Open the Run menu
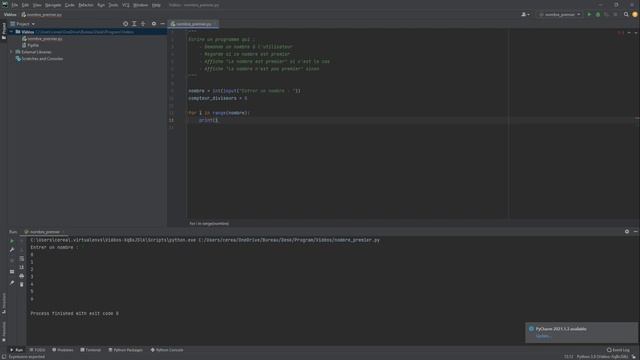 (101, 5)
